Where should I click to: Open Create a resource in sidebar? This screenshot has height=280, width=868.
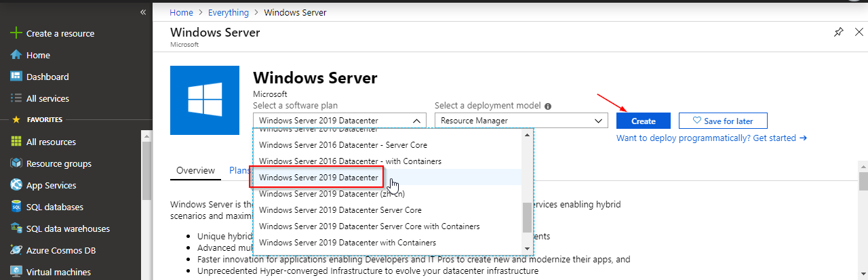[x=60, y=33]
